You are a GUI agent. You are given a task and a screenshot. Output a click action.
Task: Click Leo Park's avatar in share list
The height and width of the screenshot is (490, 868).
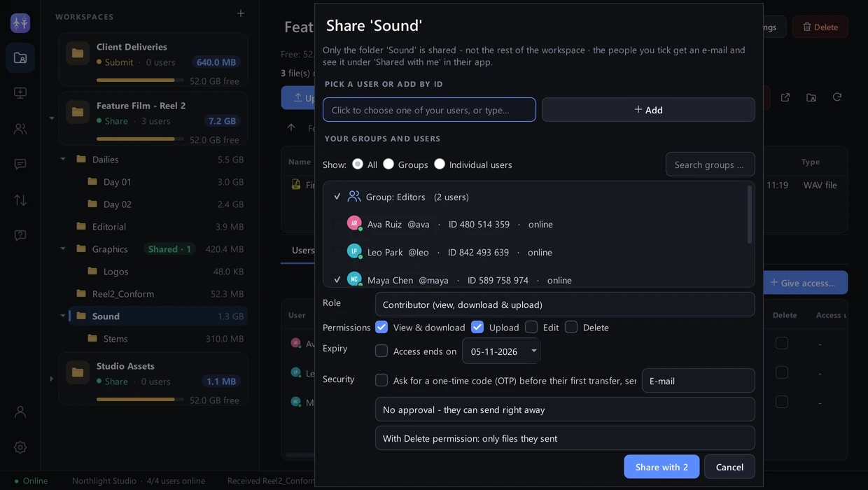point(354,251)
